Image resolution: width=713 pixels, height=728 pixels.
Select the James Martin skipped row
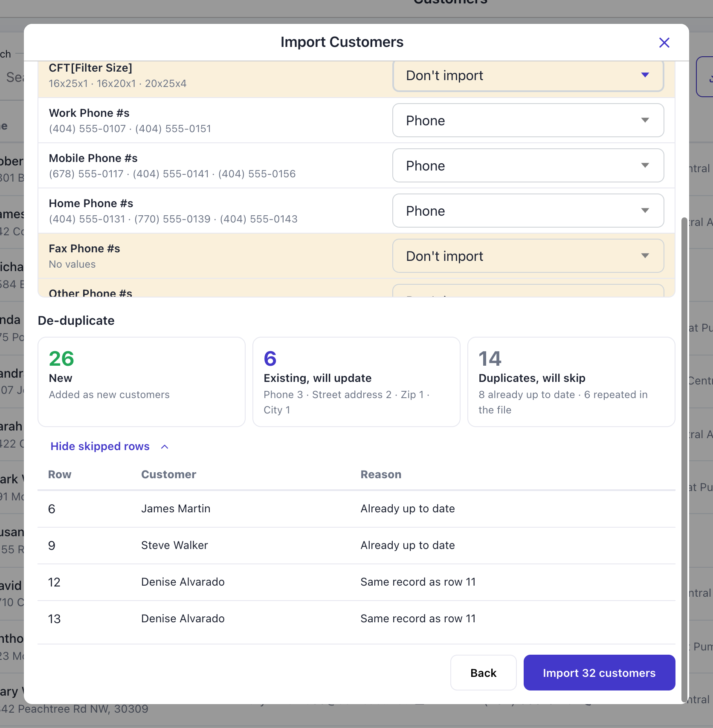coord(356,509)
